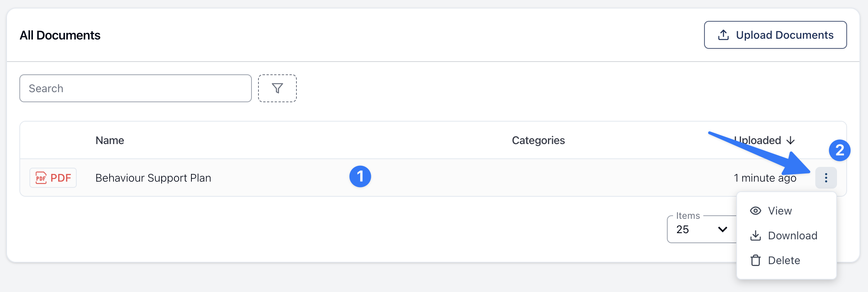Image resolution: width=868 pixels, height=292 pixels.
Task: Click the Upload Documents button
Action: pos(775,35)
